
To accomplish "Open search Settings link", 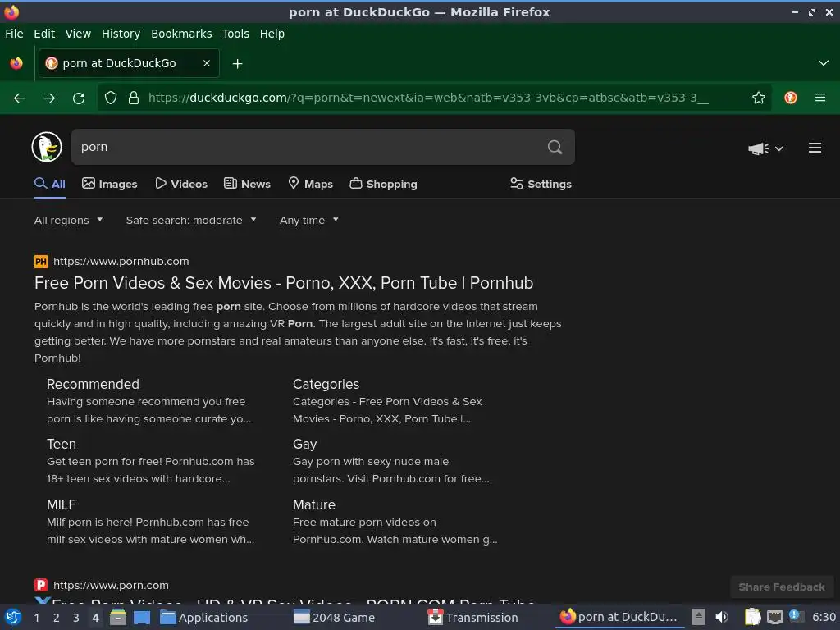I will pyautogui.click(x=541, y=184).
